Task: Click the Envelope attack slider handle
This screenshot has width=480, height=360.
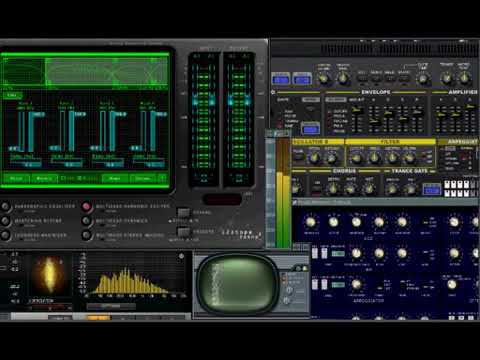Action: point(375,121)
